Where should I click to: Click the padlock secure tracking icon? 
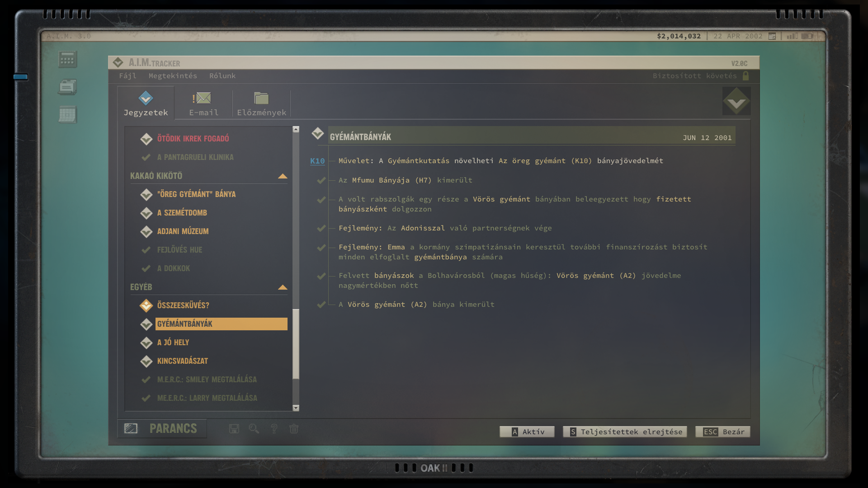coord(746,76)
